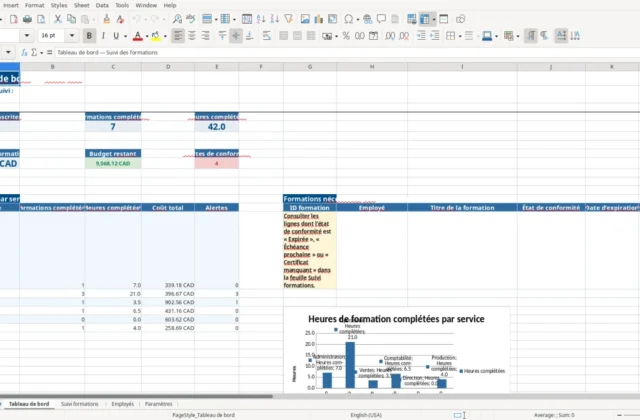Screen dimensions: 640x420
Task: Switch to the Suivi formations sheet tab
Action: [80, 404]
